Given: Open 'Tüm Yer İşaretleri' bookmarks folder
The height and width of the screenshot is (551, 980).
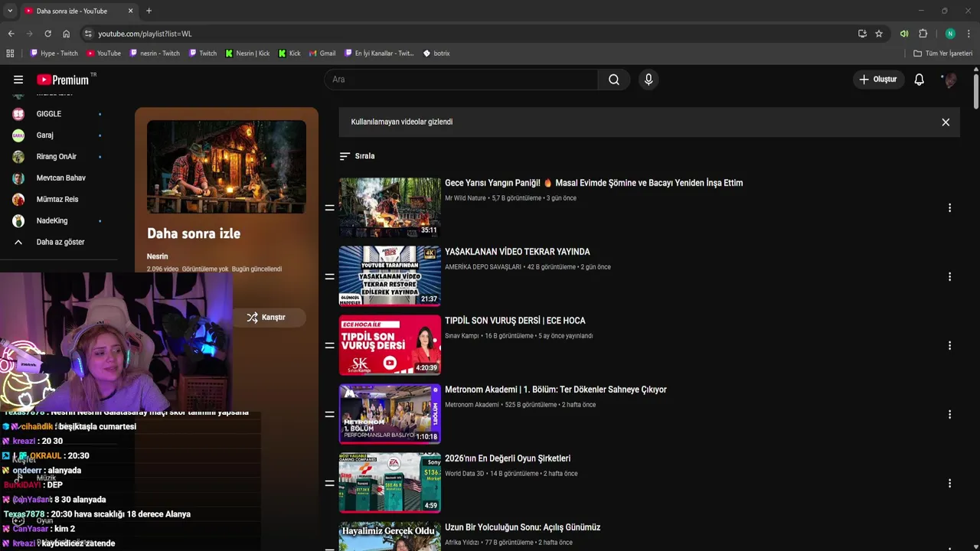Looking at the screenshot, I should pos(942,54).
